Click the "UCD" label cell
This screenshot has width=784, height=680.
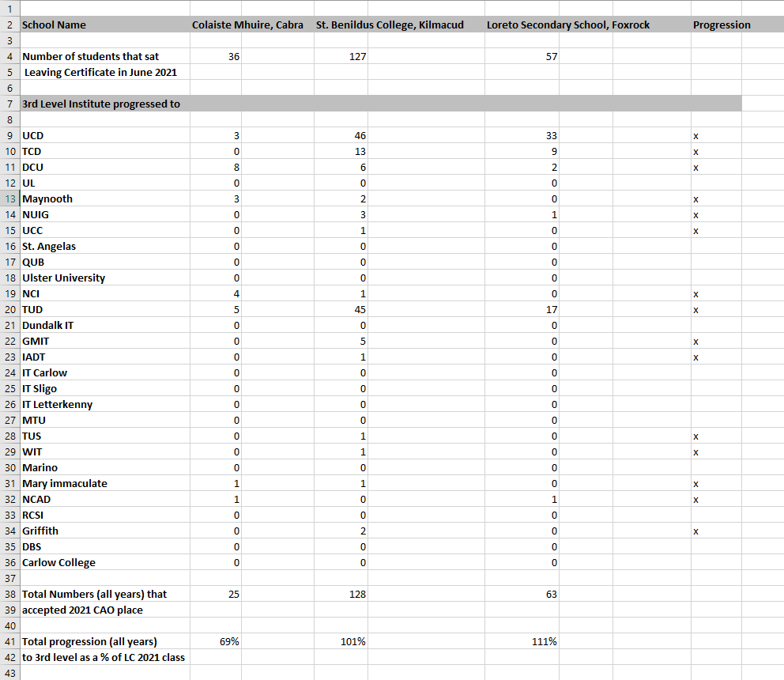[x=33, y=135]
